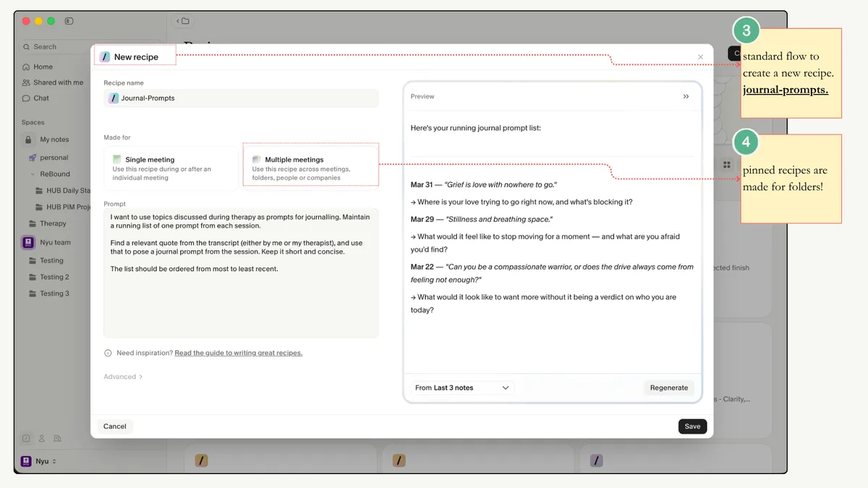Click the recipes icon at sidebar bottom

(26, 438)
